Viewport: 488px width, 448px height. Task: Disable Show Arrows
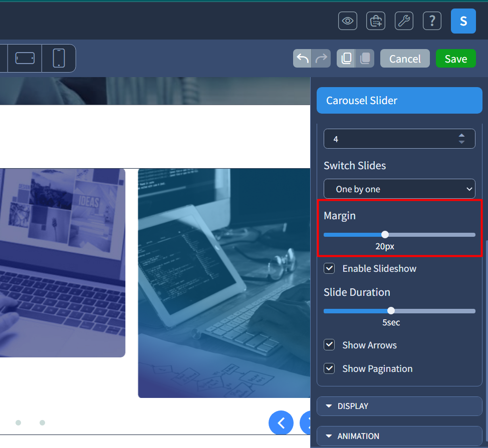point(329,345)
